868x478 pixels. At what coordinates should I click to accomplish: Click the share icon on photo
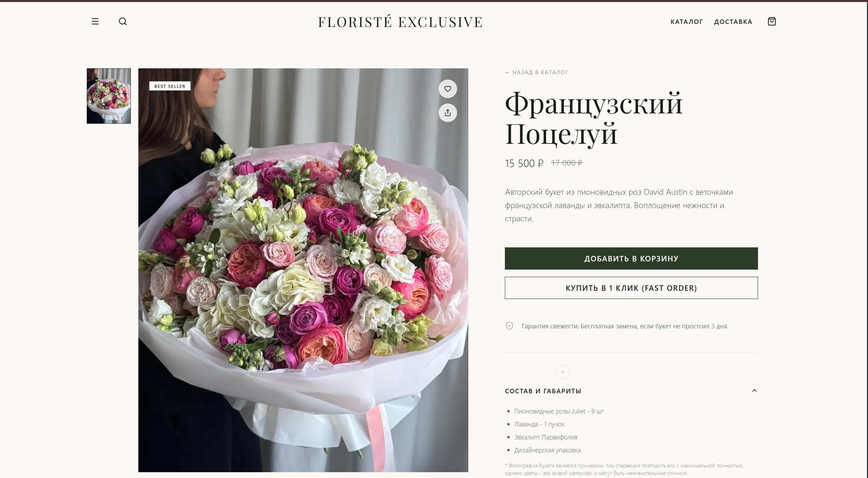click(447, 113)
